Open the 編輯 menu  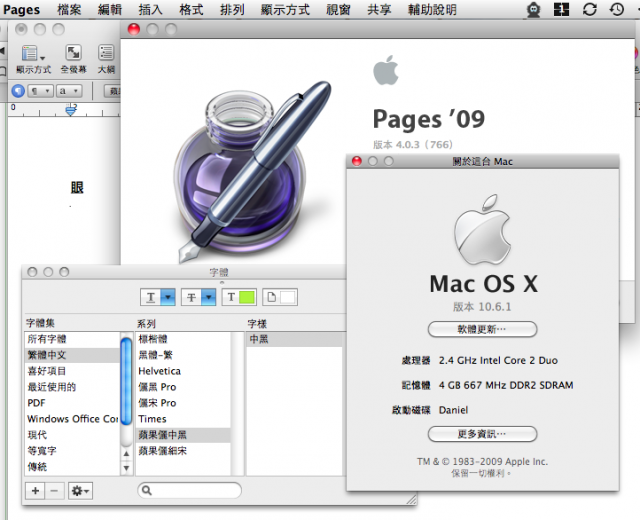[x=110, y=9]
